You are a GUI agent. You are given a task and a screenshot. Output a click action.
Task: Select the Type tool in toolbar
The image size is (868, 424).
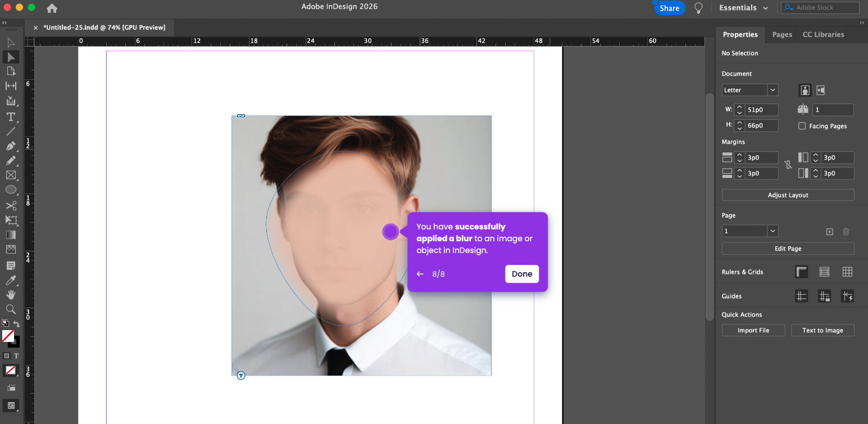point(10,117)
